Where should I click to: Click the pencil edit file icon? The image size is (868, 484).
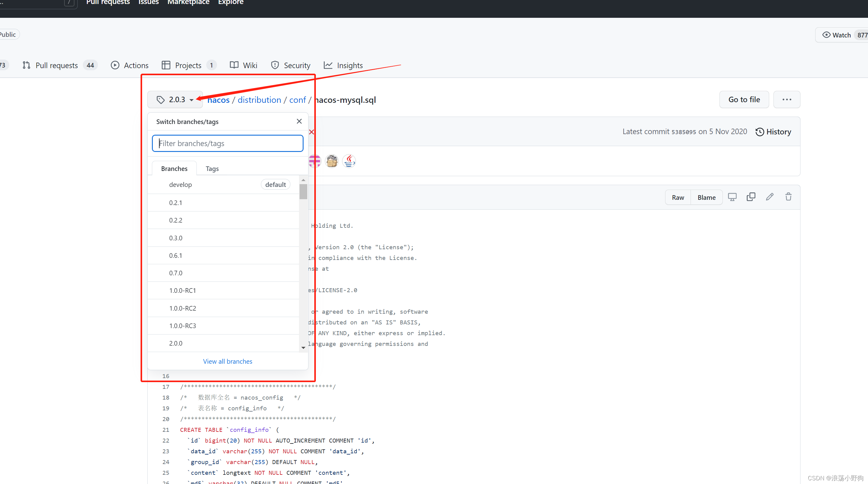[769, 197]
